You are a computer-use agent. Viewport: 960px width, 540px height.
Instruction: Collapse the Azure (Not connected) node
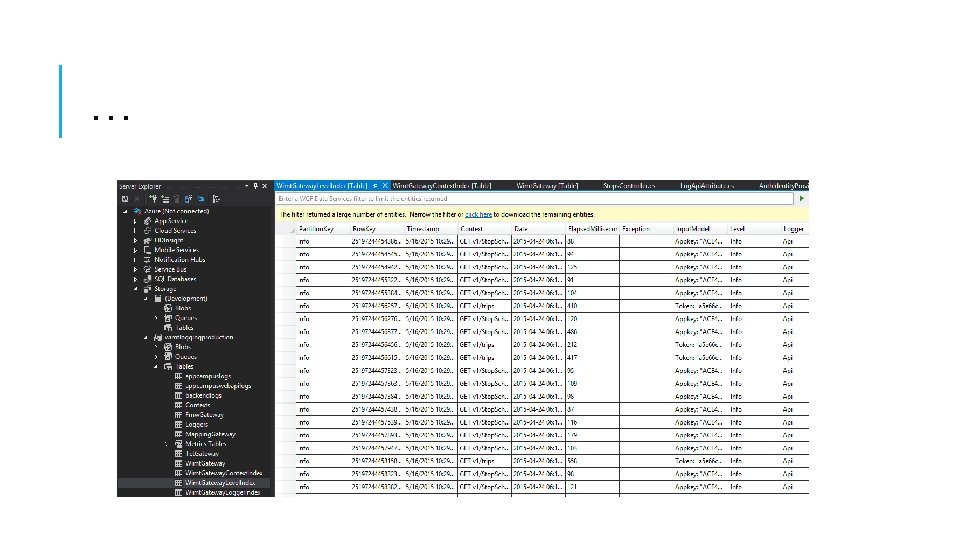pos(126,211)
